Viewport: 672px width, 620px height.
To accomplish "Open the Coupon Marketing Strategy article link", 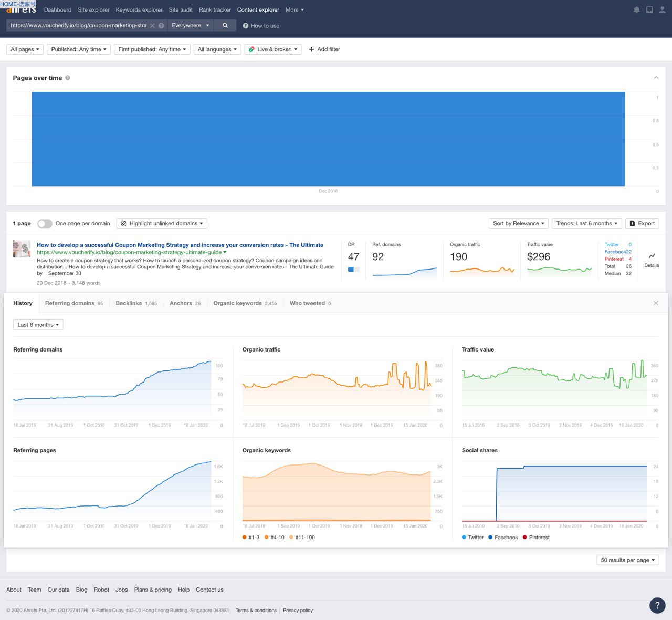I will 180,245.
